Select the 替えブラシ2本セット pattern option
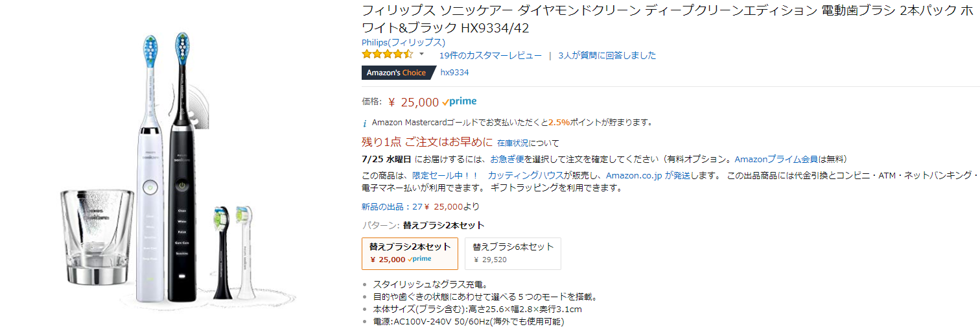The height and width of the screenshot is (329, 980). (x=410, y=253)
